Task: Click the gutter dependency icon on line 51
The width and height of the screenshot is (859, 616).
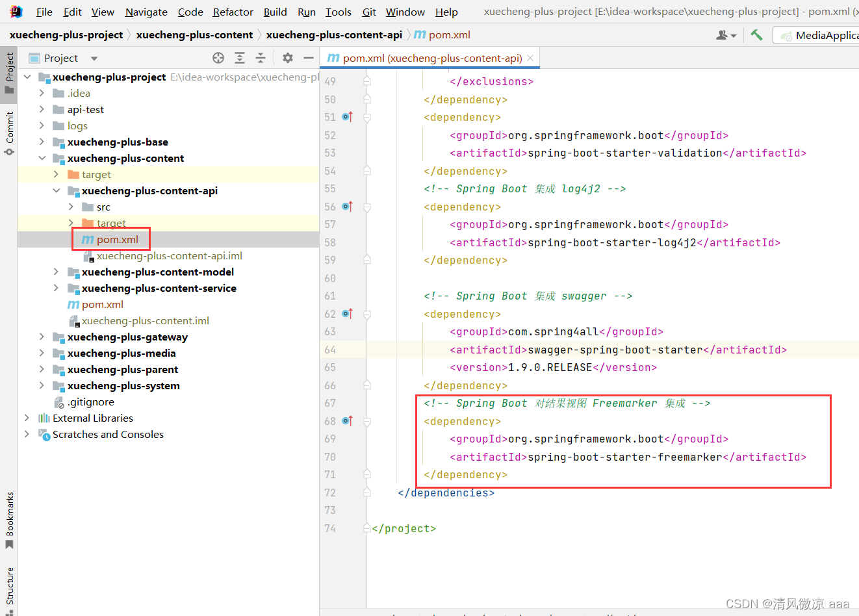Action: point(347,117)
